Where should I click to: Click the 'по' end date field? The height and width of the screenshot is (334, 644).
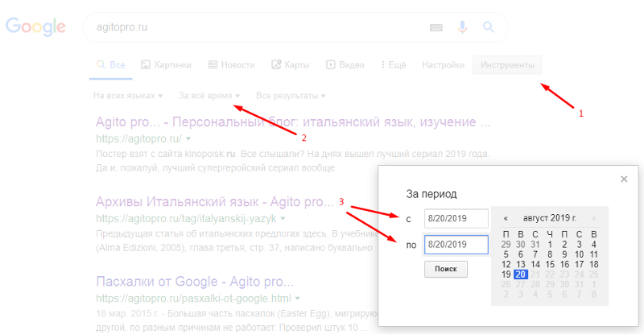click(x=456, y=245)
